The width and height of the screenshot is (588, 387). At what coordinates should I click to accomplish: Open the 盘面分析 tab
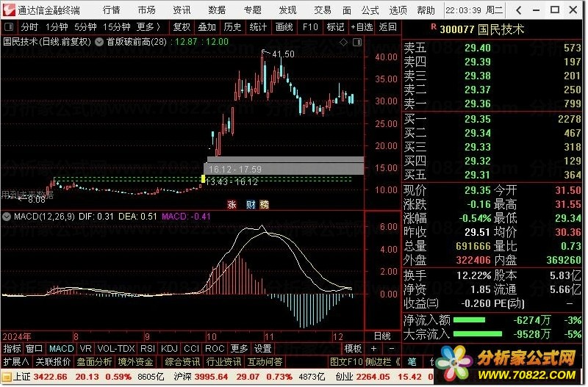pos(94,362)
